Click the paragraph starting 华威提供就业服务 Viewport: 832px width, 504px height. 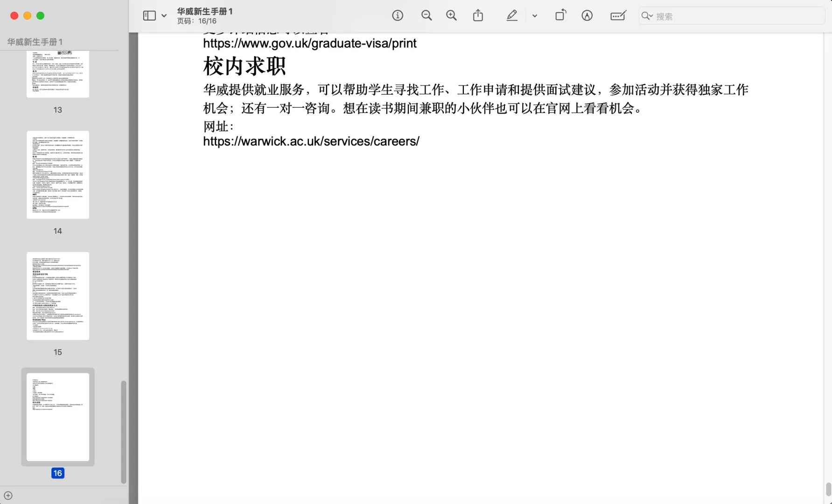475,99
